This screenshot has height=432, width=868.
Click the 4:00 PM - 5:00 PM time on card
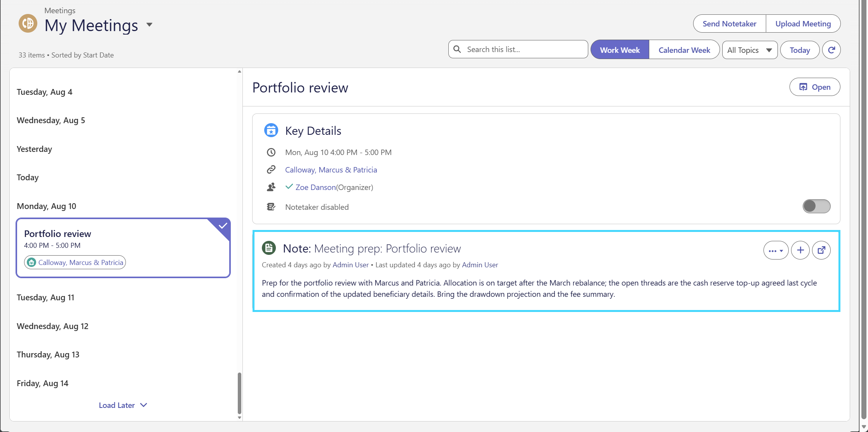point(52,246)
